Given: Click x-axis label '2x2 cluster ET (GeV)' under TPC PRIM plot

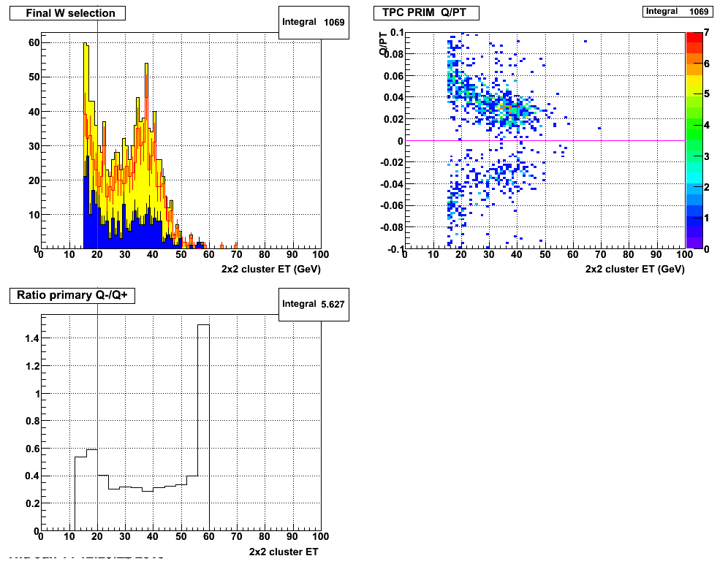Looking at the screenshot, I should tap(634, 270).
